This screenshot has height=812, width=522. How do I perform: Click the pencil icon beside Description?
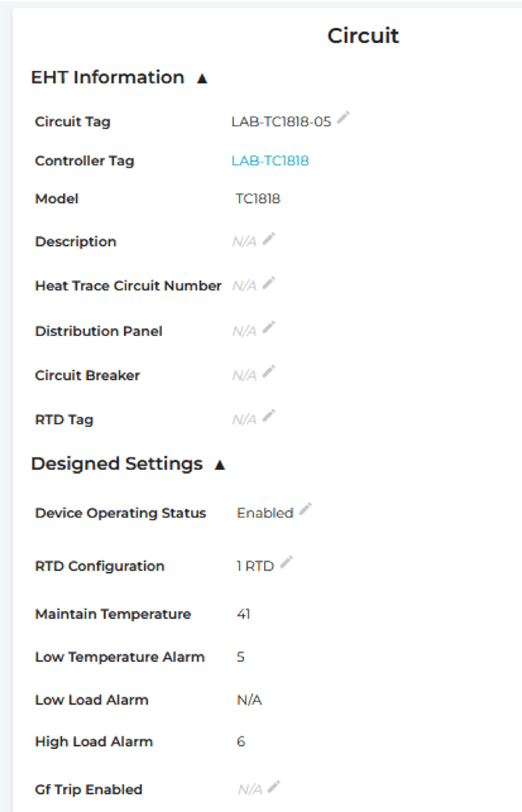click(269, 239)
